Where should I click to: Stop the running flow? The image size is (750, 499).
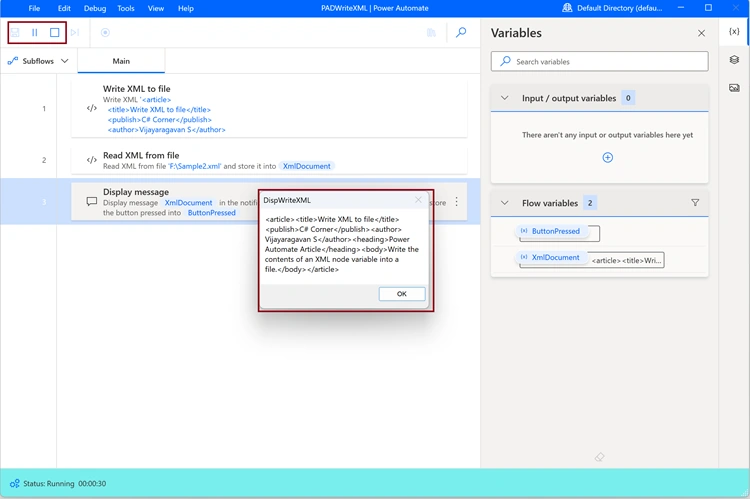[55, 33]
